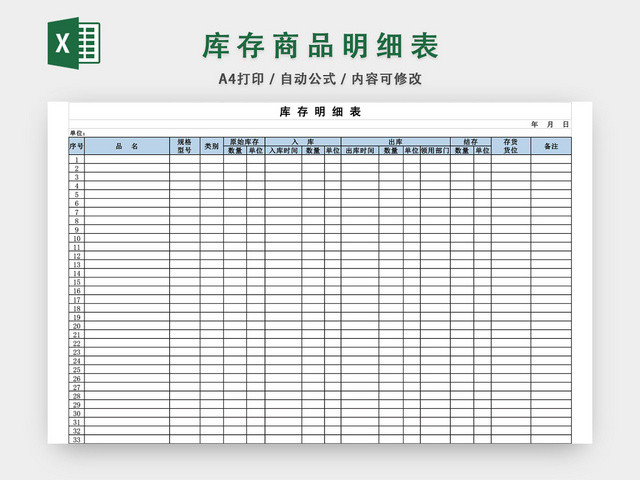Select the 类别 header cell
The width and height of the screenshot is (640, 480).
[x=211, y=146]
